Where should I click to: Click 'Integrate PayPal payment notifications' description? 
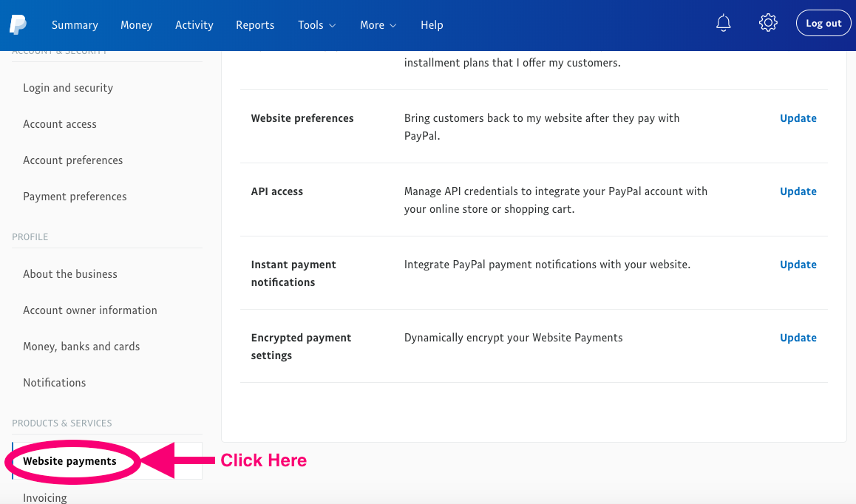click(547, 265)
